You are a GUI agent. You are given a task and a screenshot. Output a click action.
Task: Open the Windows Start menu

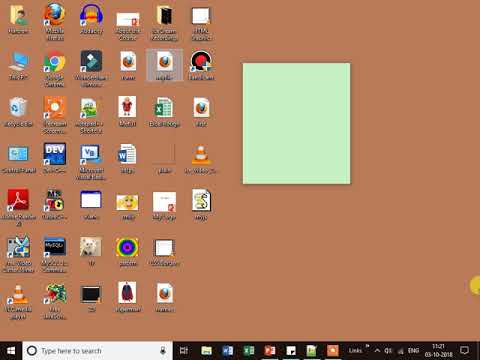[x=11, y=351]
